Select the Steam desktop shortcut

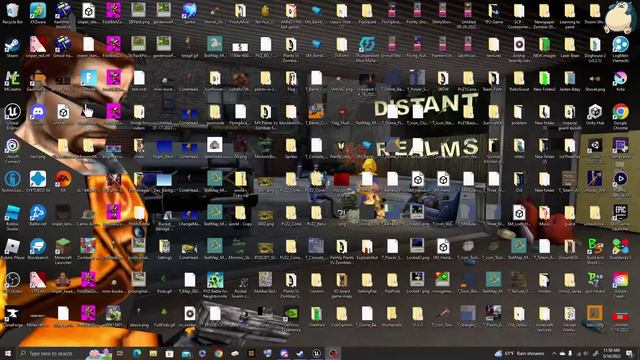pyautogui.click(x=12, y=47)
